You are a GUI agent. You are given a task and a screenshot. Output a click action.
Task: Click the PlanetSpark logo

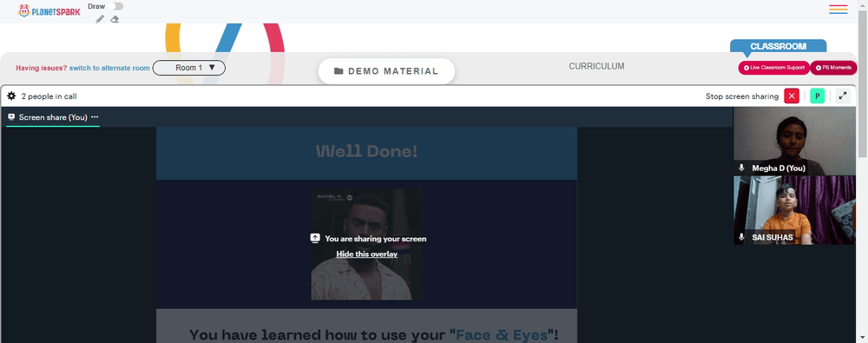(49, 10)
